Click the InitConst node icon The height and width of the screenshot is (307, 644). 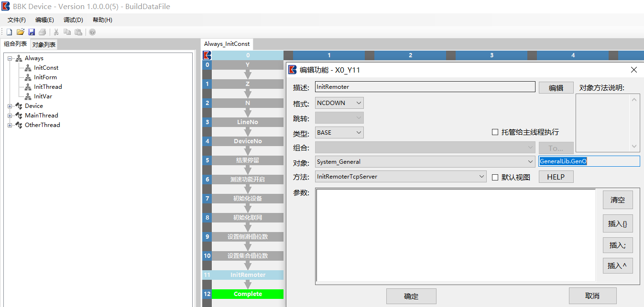click(28, 68)
